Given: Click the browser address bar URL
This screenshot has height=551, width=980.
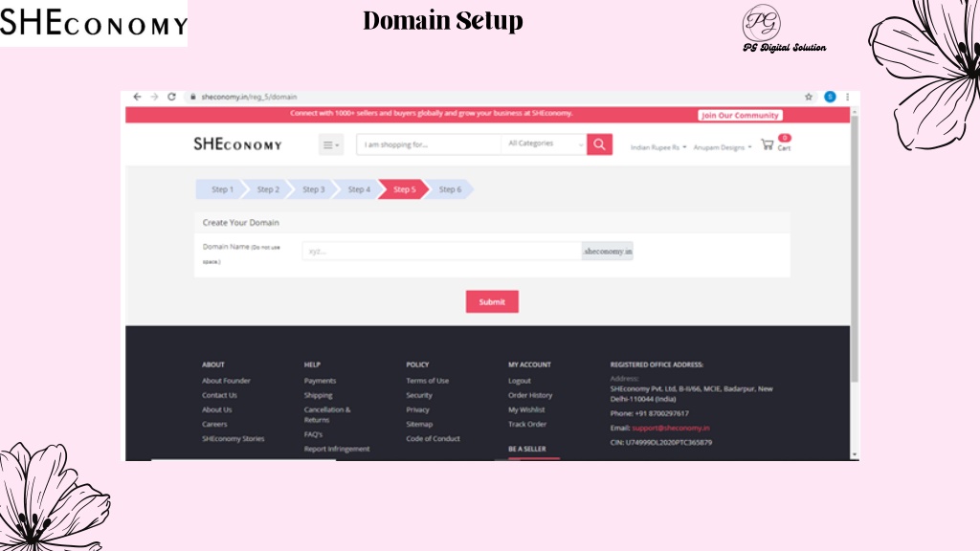Looking at the screenshot, I should [249, 97].
